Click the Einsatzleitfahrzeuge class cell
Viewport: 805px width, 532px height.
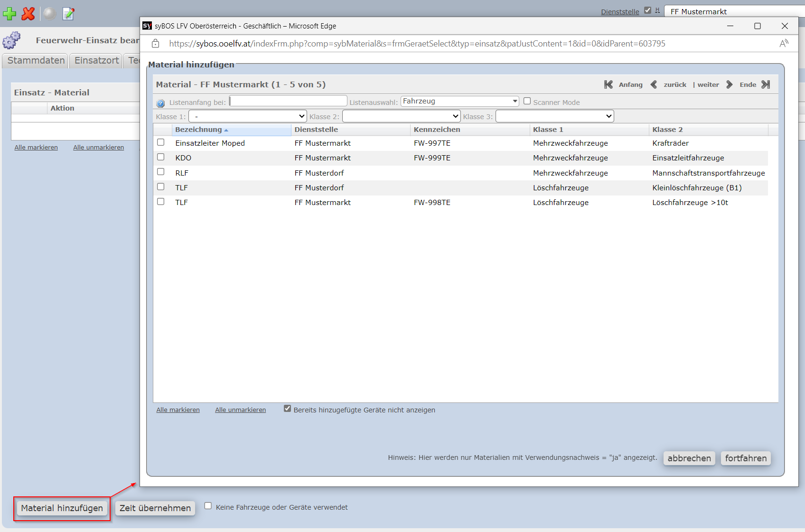[688, 158]
